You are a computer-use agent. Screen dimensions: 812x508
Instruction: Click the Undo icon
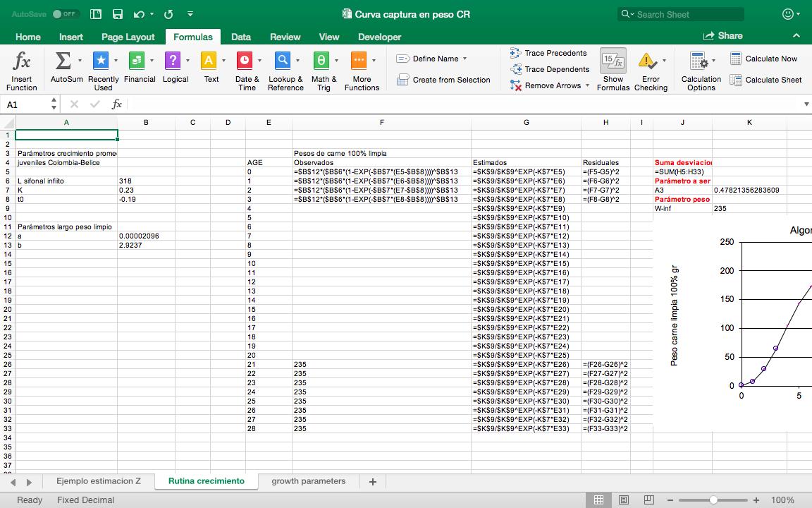tap(139, 15)
